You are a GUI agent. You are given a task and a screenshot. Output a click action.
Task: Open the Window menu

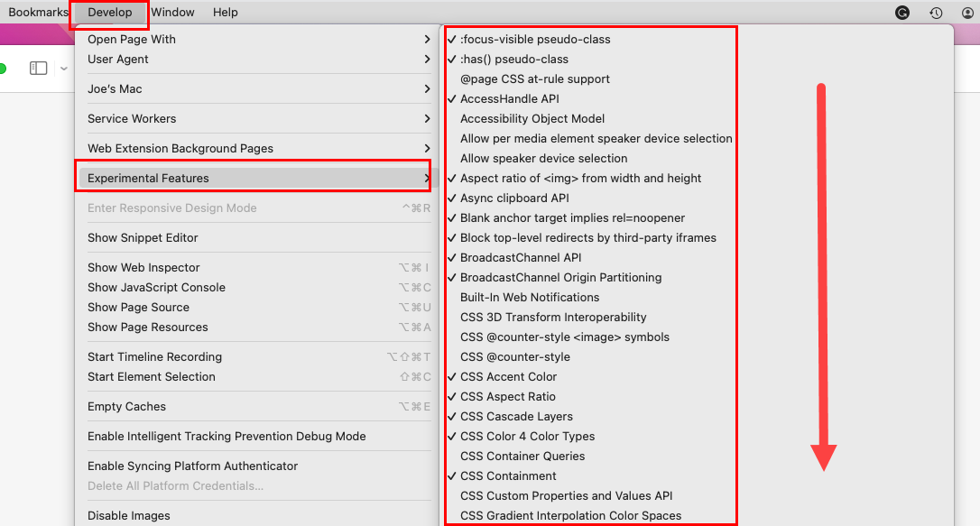171,12
